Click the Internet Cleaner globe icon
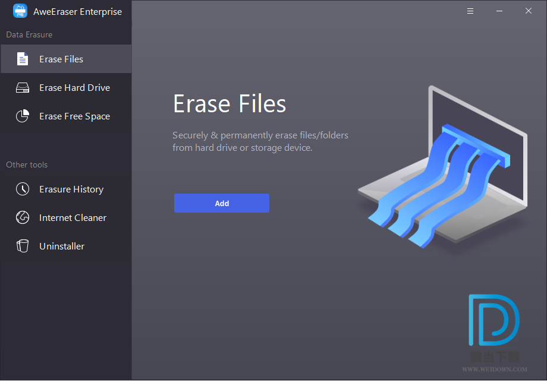547x392 pixels. click(x=23, y=217)
